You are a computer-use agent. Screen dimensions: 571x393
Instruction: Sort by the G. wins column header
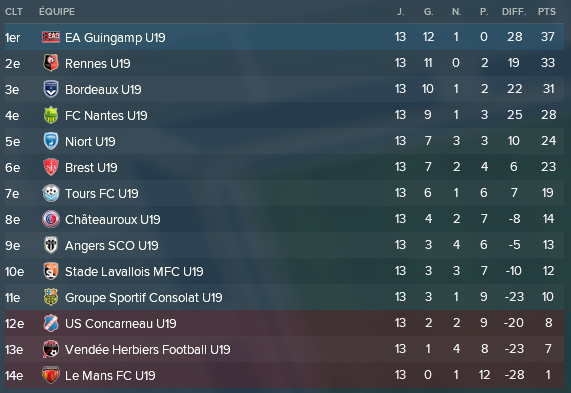click(429, 12)
